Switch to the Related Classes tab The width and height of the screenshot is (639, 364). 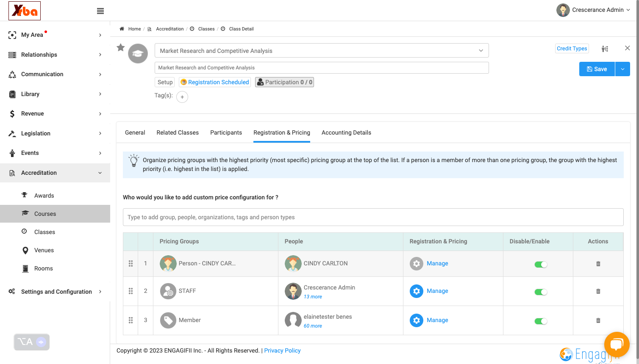click(178, 132)
